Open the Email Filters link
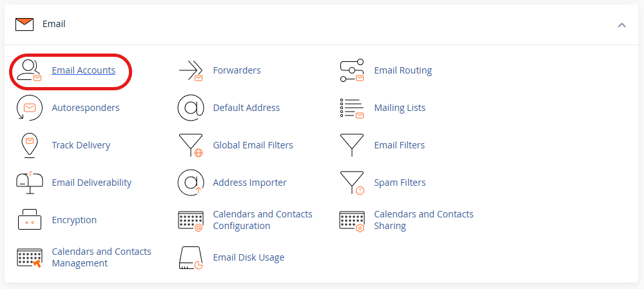The width and height of the screenshot is (644, 289). pos(399,145)
